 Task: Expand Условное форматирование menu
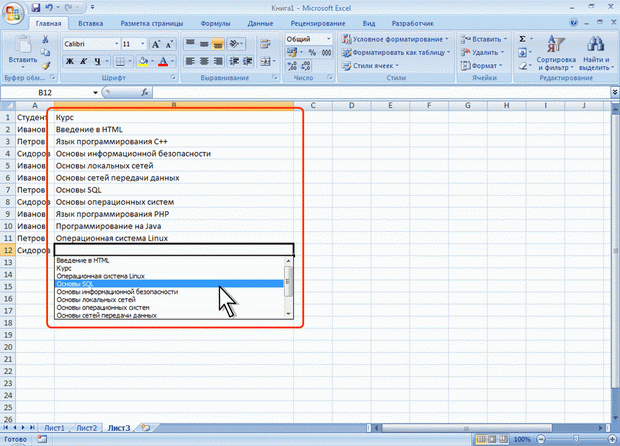396,39
